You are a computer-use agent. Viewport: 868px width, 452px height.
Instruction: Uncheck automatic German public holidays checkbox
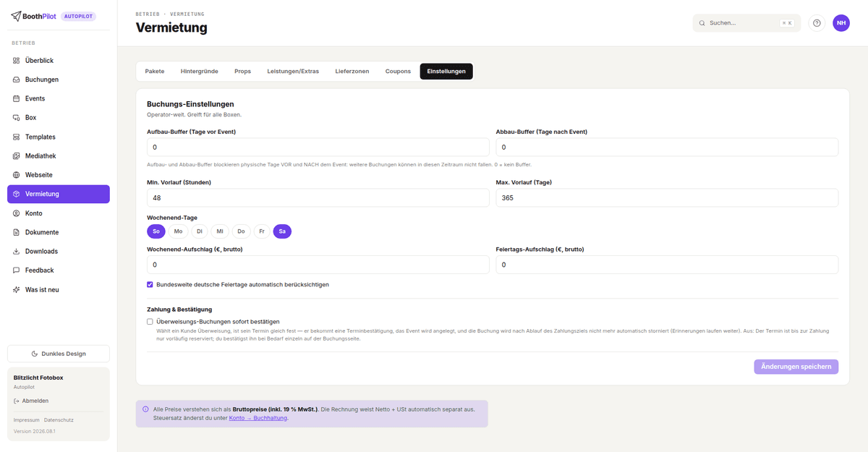pos(150,284)
